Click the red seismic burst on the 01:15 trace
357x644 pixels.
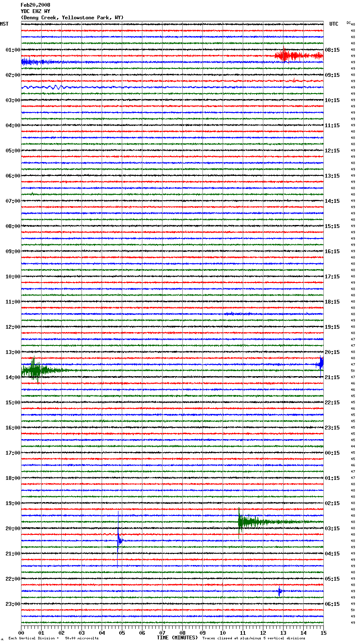click(x=298, y=55)
